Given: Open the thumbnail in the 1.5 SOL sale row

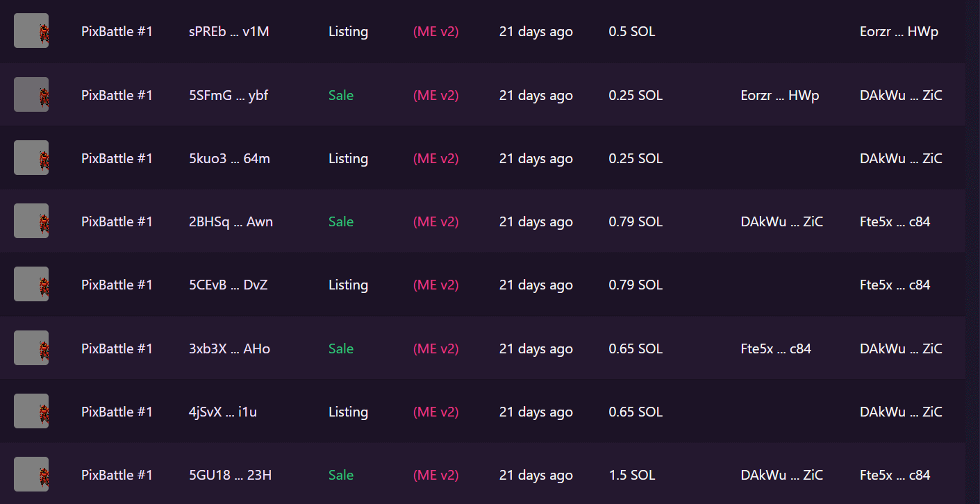Looking at the screenshot, I should pos(31,475).
